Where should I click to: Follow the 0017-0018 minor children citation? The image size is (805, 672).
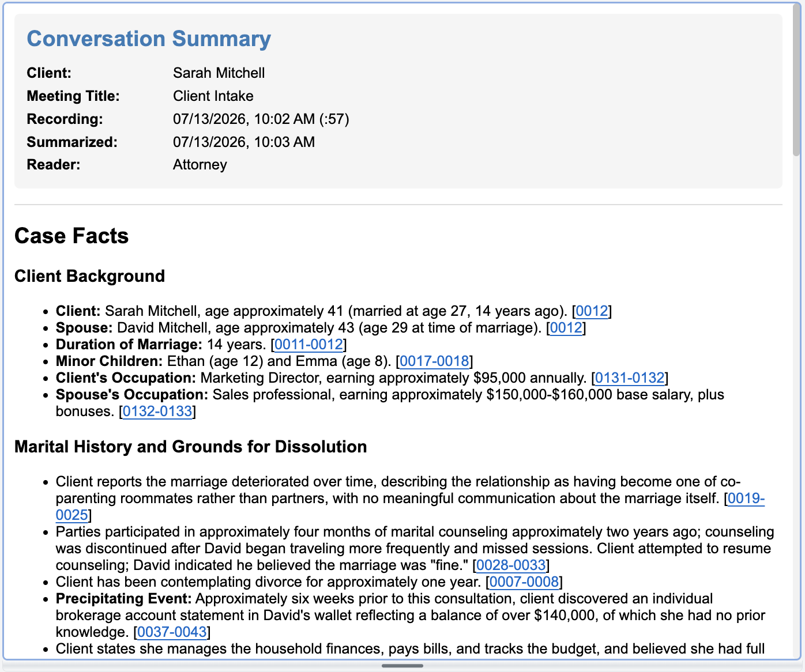[434, 361]
